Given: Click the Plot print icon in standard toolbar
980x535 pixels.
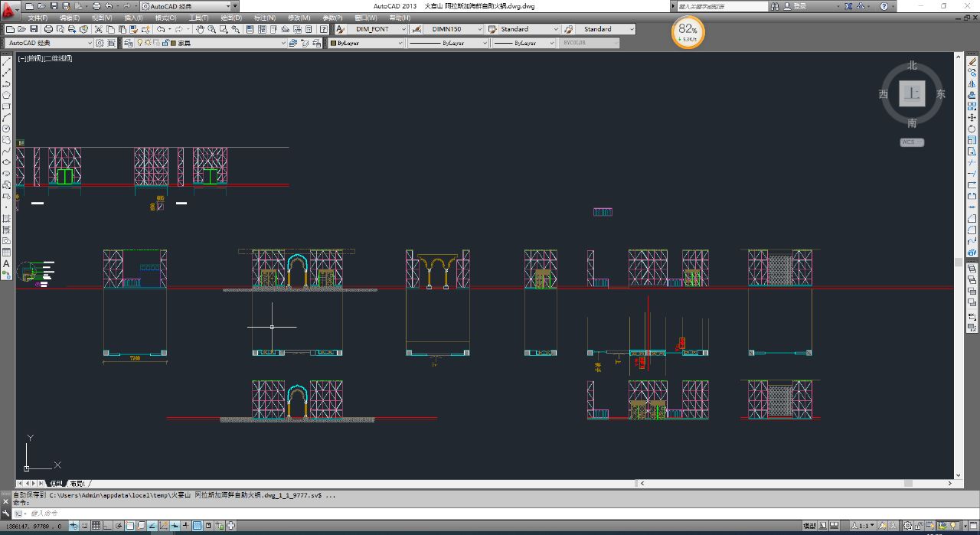Looking at the screenshot, I should pyautogui.click(x=49, y=29).
